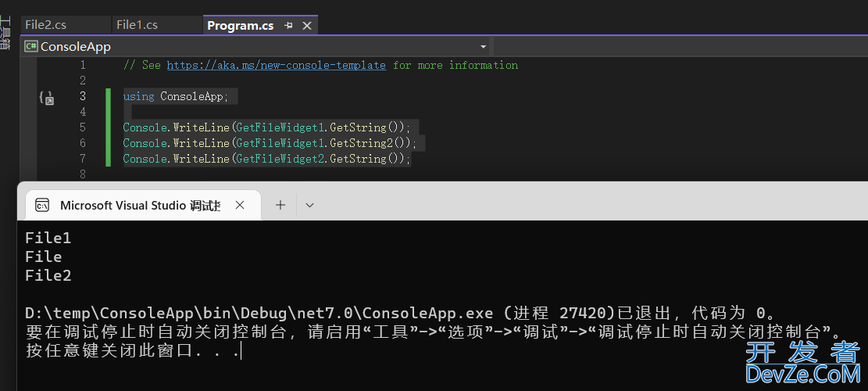Open the aka.ms new-console-template link

click(x=277, y=66)
